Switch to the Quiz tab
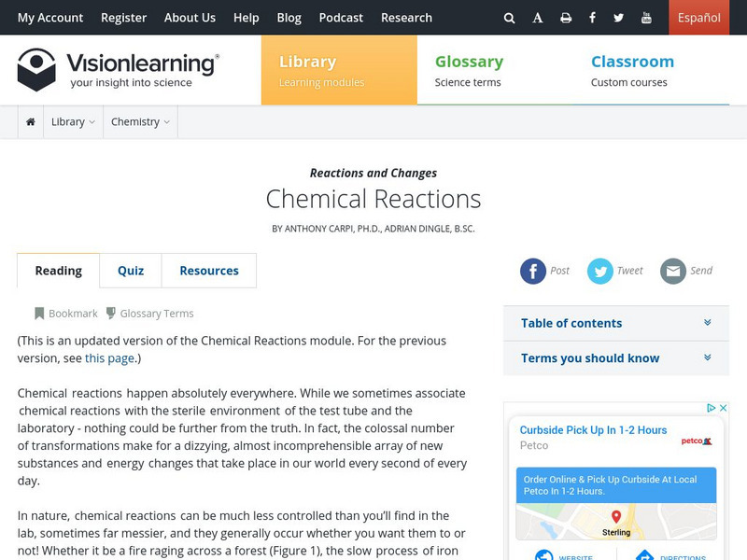The image size is (747, 560). coord(131,271)
